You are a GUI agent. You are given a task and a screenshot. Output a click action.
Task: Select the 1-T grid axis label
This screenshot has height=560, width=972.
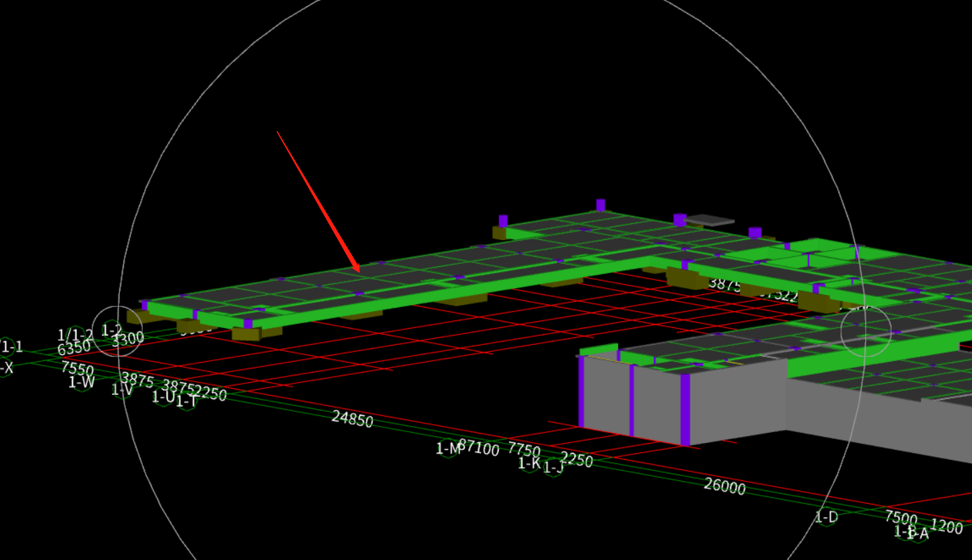186,401
